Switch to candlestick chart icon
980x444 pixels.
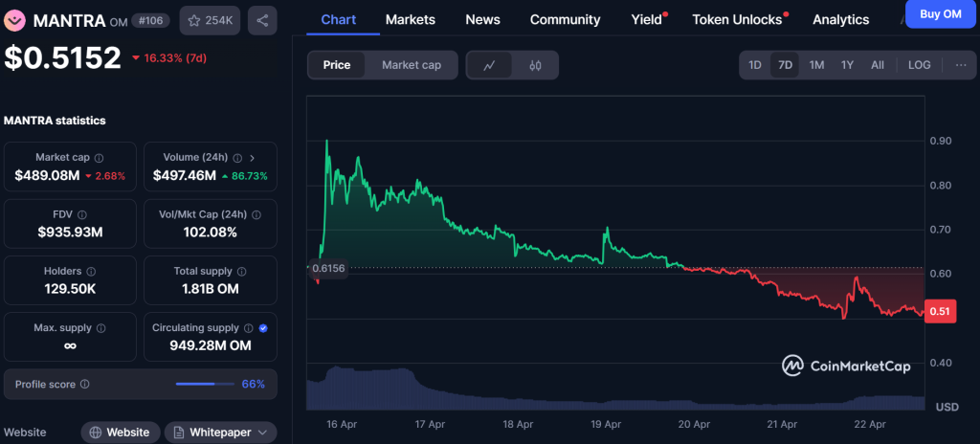pos(535,65)
